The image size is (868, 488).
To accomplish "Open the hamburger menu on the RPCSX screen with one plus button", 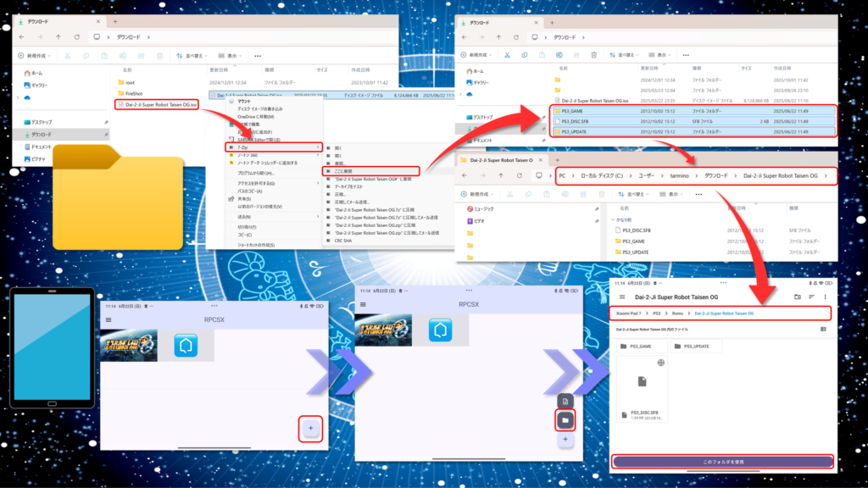I will pyautogui.click(x=108, y=319).
